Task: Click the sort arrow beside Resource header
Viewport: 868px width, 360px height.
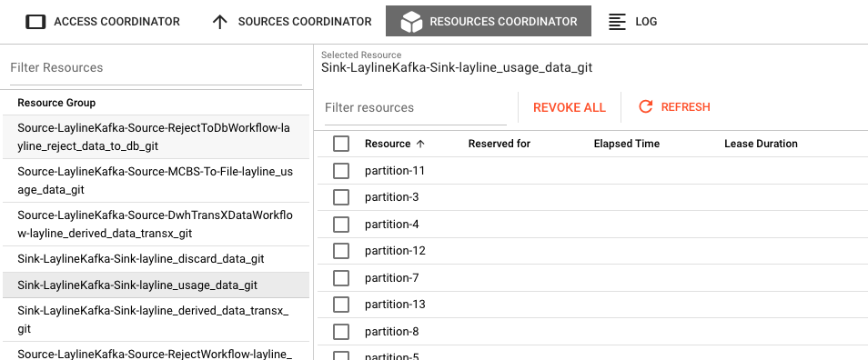Action: [420, 144]
